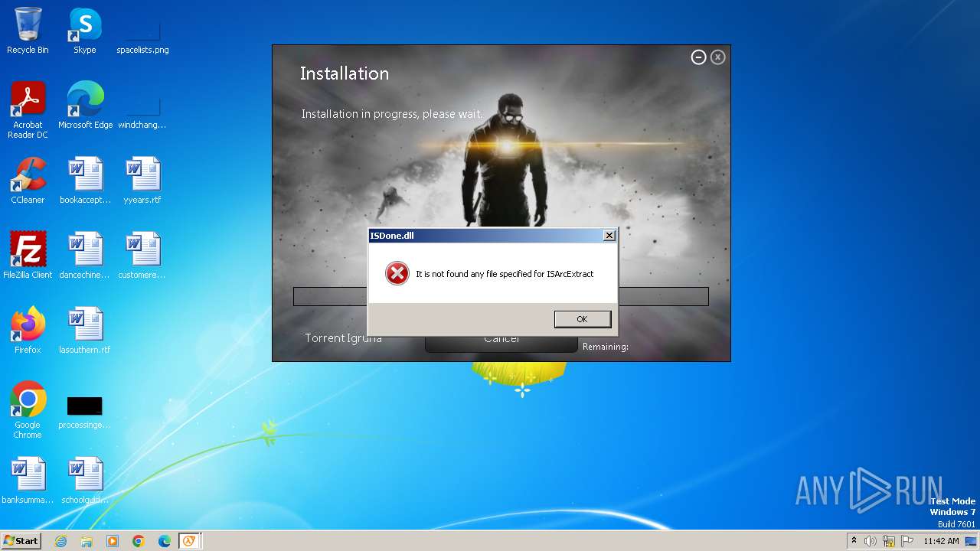
Task: Click the 11:42 AM taskbar clock
Action: coord(941,541)
